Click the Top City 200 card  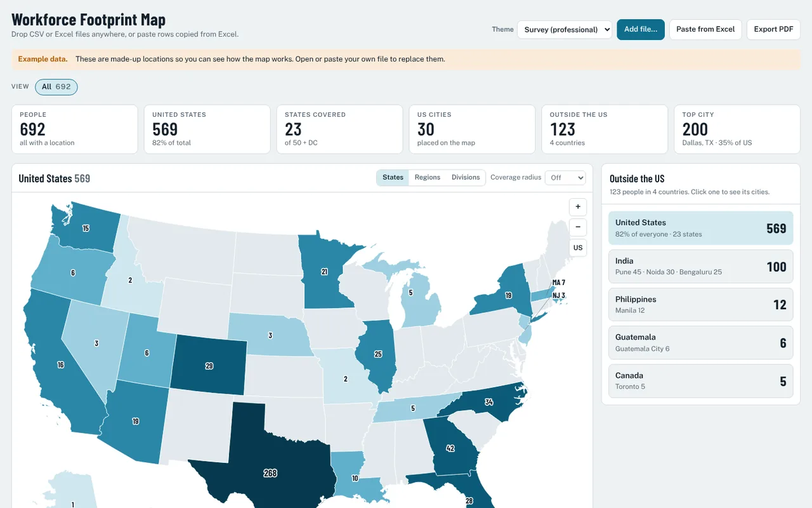tap(737, 129)
